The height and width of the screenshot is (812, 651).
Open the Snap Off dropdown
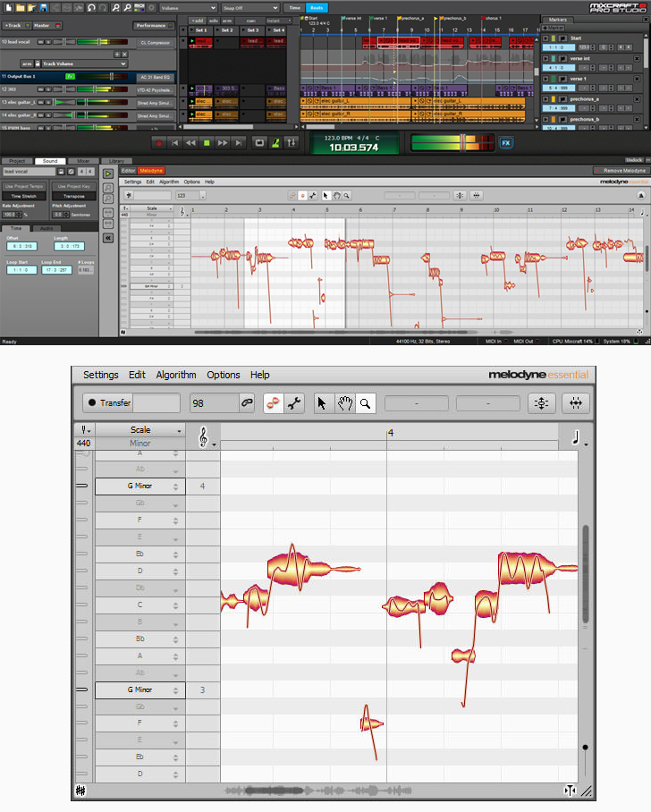tap(250, 8)
